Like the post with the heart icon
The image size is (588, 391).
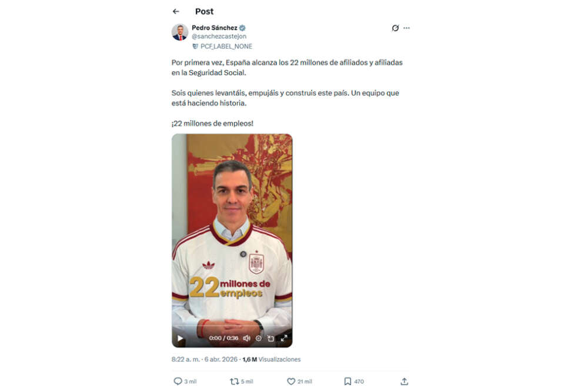tap(291, 381)
